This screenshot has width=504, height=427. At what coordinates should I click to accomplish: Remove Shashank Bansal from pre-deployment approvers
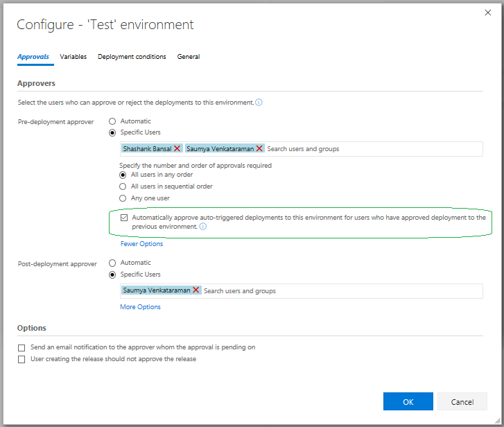tap(177, 148)
